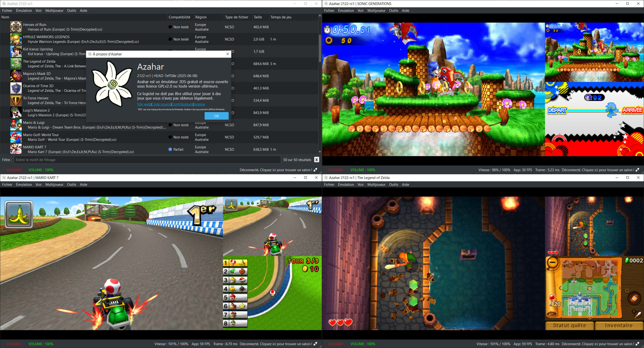Image resolution: width=644 pixels, height=348 pixels.
Task: Close the À propos d'Azahar dialog
Action: (228, 54)
